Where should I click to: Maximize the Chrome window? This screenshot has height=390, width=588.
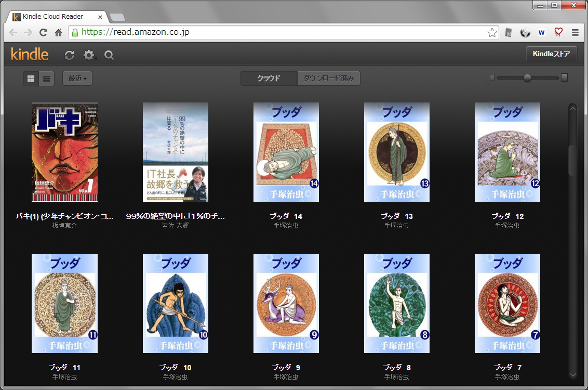click(x=554, y=5)
